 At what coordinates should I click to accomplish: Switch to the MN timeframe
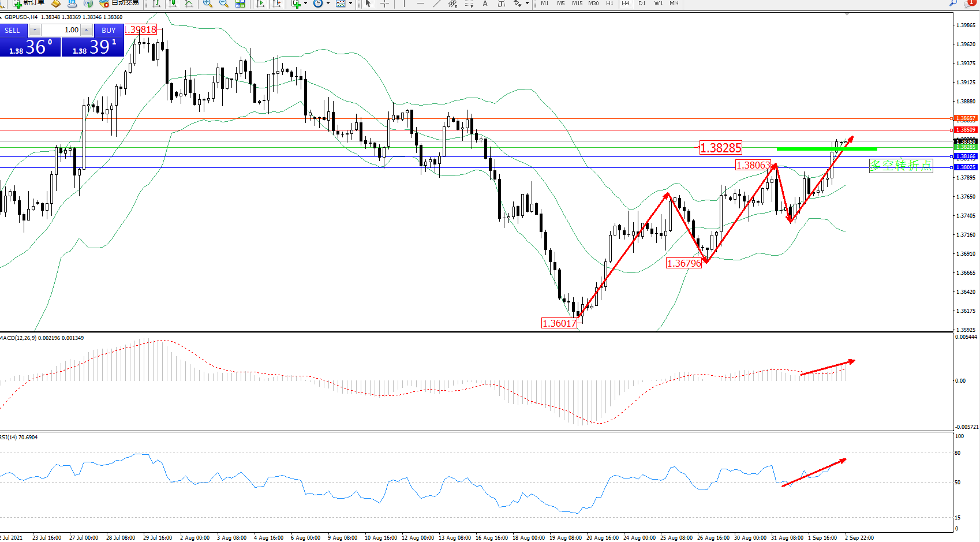(674, 3)
